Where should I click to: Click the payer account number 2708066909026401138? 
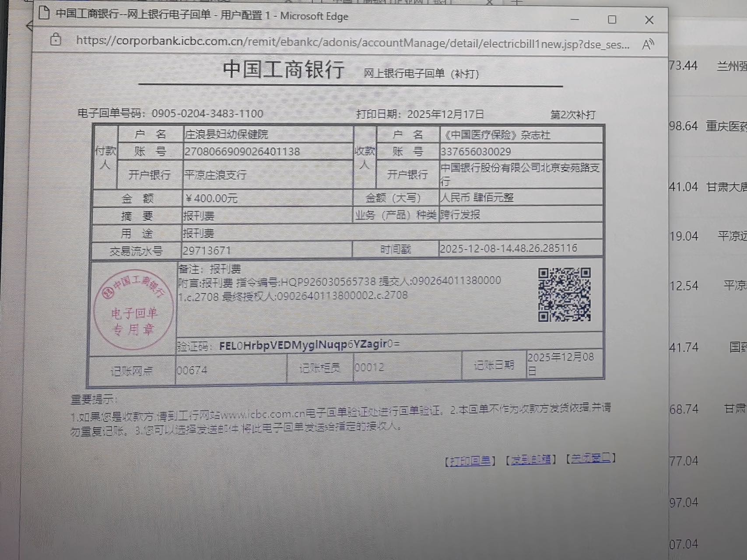(242, 152)
